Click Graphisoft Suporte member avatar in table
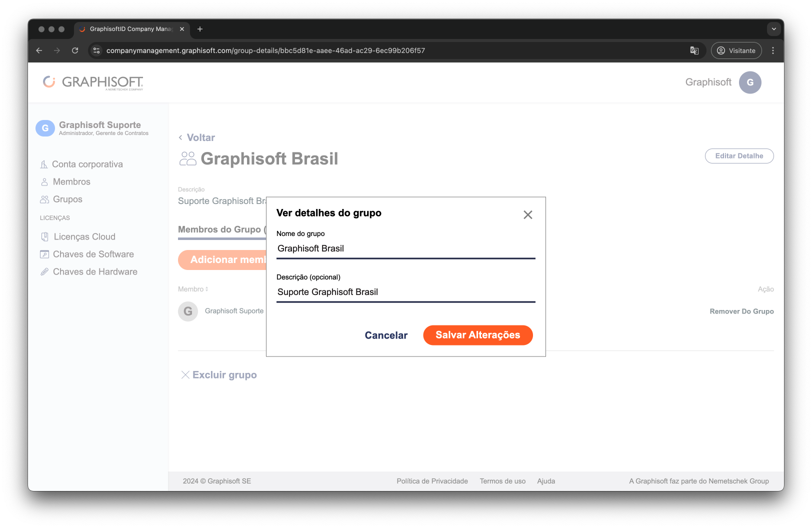812x528 pixels. 188,311
